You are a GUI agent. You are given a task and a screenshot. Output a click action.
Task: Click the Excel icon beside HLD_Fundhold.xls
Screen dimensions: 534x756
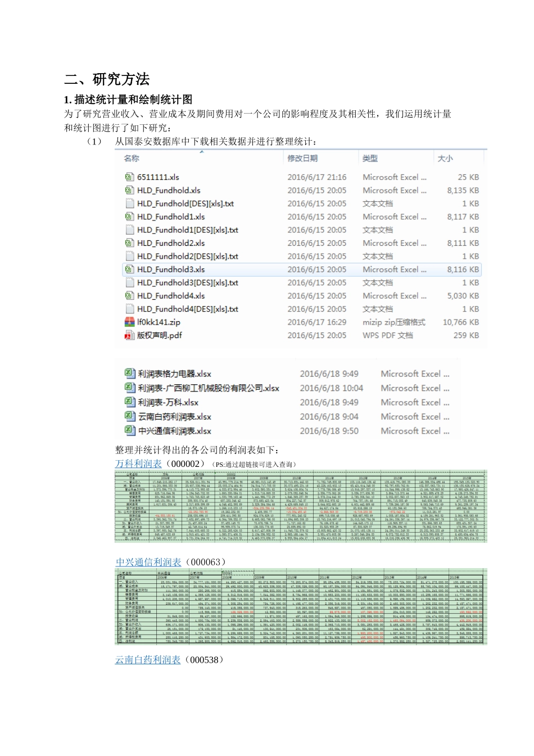pyautogui.click(x=129, y=190)
